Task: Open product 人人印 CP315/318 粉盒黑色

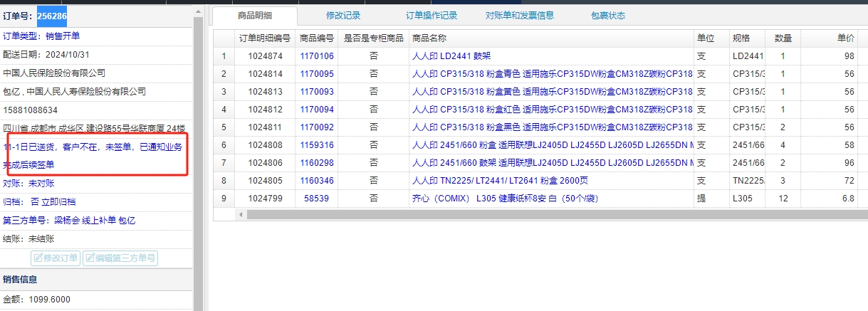Action: click(552, 127)
